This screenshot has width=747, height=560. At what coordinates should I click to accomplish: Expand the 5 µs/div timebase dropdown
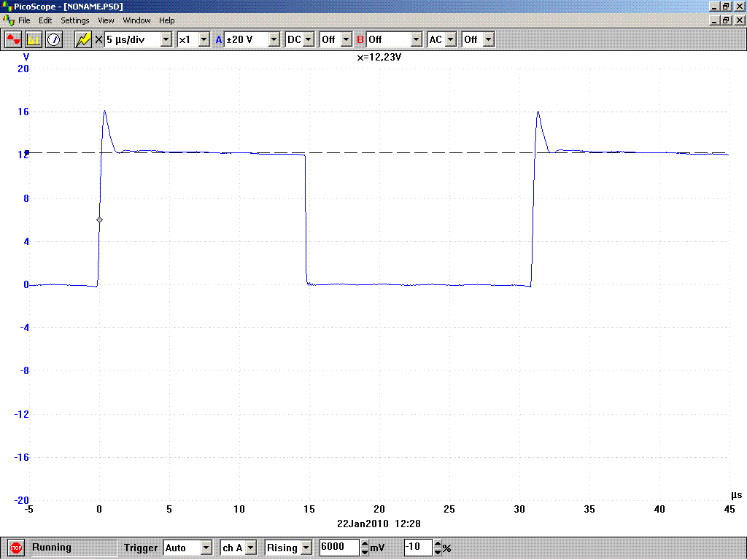pyautogui.click(x=166, y=39)
